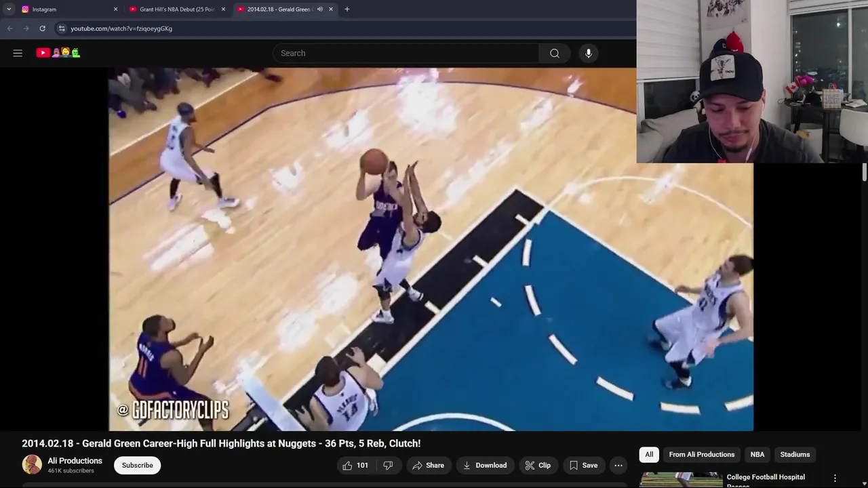Open the Ali Productions channel name link

click(75, 461)
